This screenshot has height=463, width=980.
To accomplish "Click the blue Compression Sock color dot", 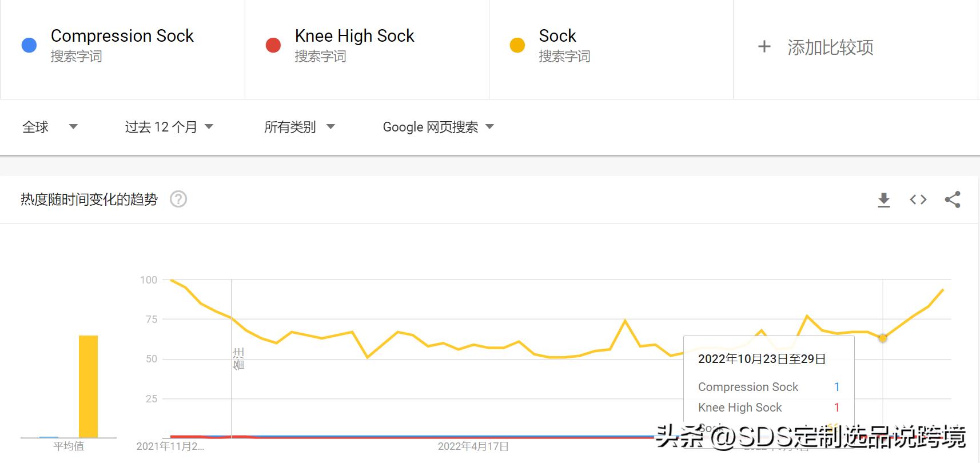I will pos(29,45).
